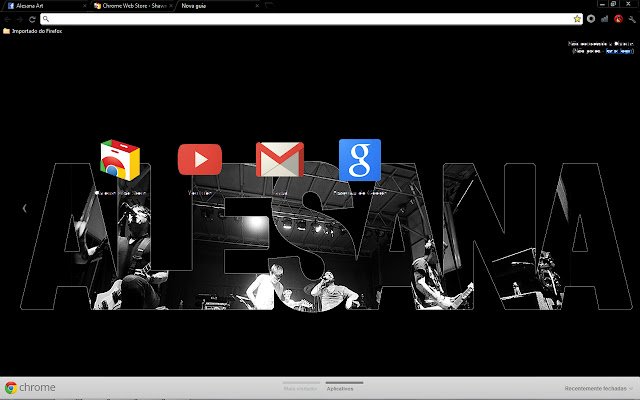
Task: Close the Alesana Art tab
Action: coord(84,6)
